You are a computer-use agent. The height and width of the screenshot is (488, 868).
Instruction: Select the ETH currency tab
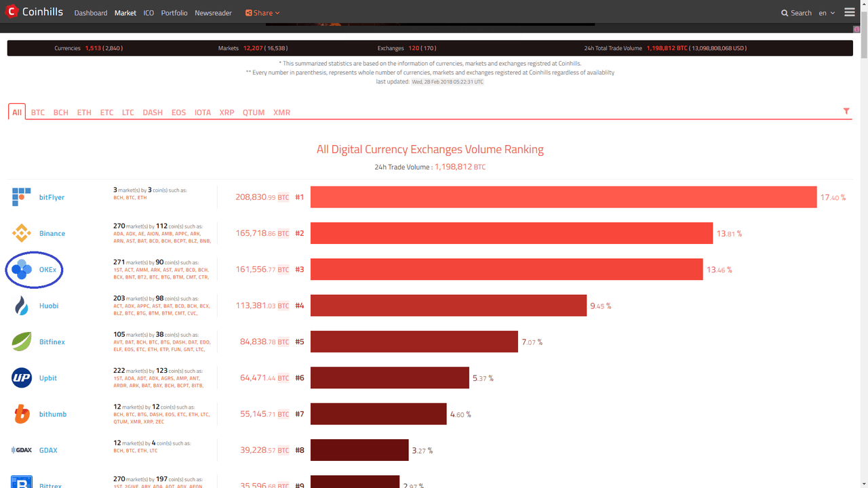84,113
